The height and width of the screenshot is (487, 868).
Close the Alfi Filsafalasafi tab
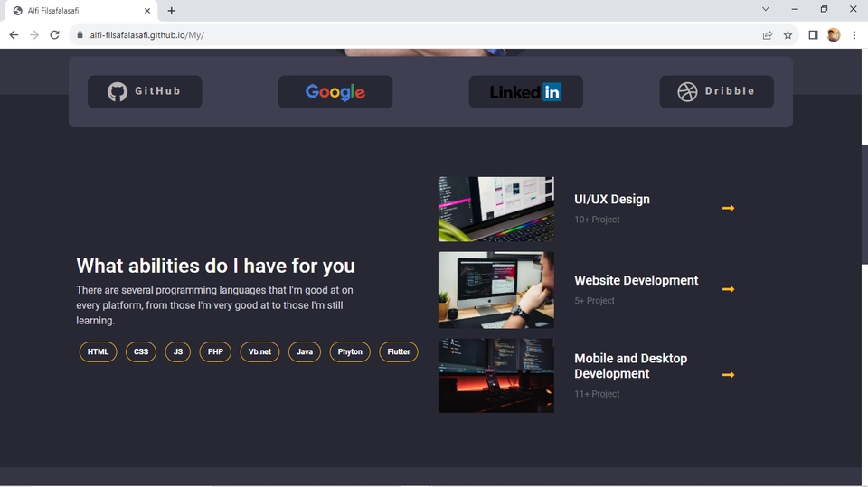(x=147, y=11)
